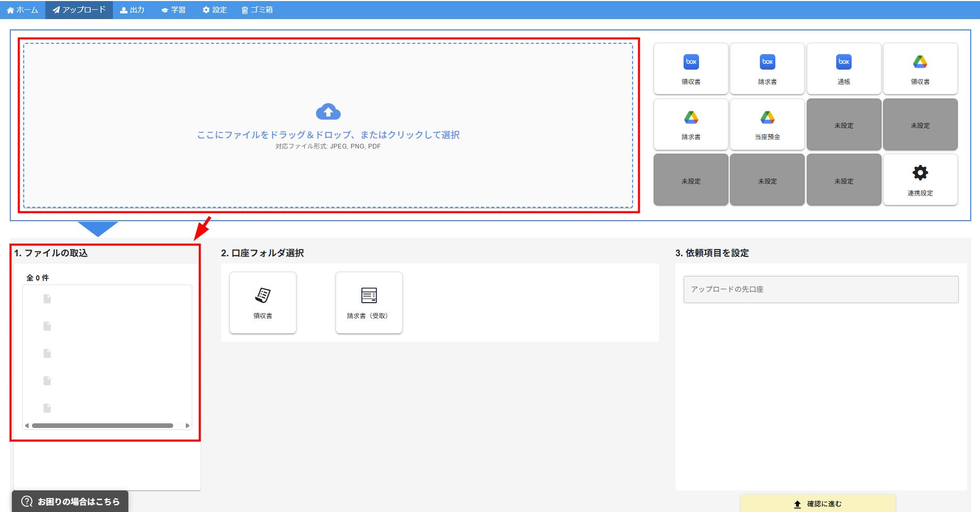
Task: Open the Google Drive 領収書 tile
Action: click(920, 69)
